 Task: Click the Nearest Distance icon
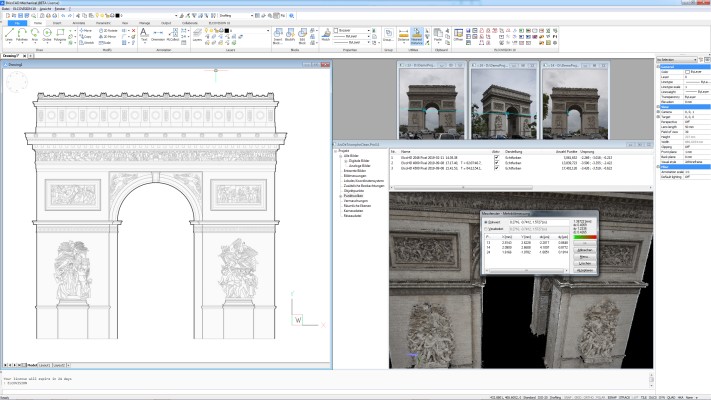click(x=416, y=36)
